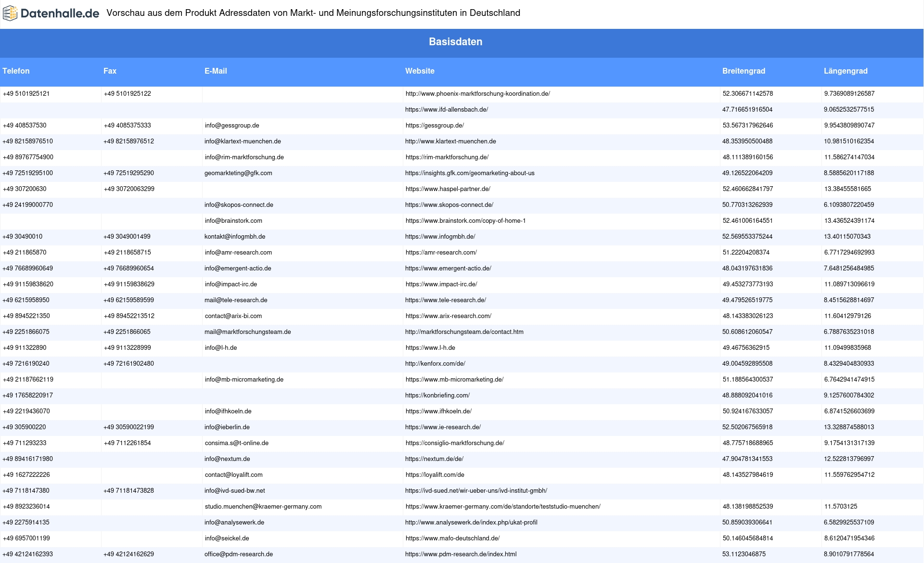Viewport: 924px width, 563px height.
Task: Click info@rim-marktforschung.de email cell
Action: click(244, 157)
